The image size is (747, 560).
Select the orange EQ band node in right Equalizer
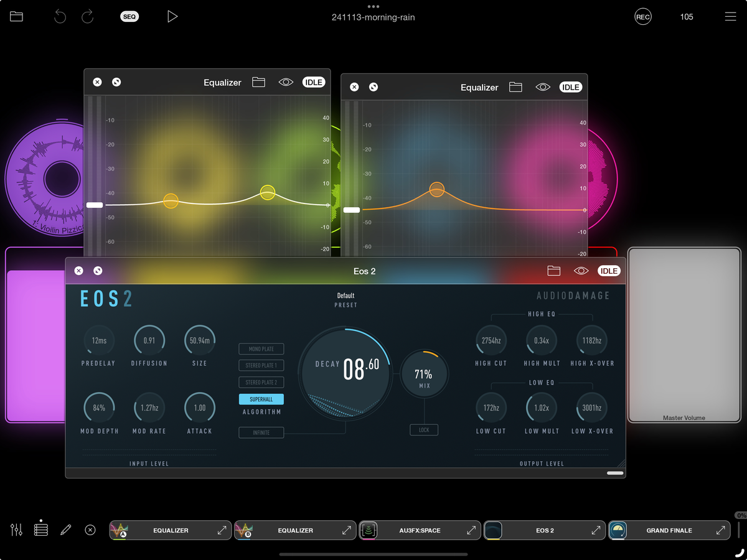(x=437, y=189)
